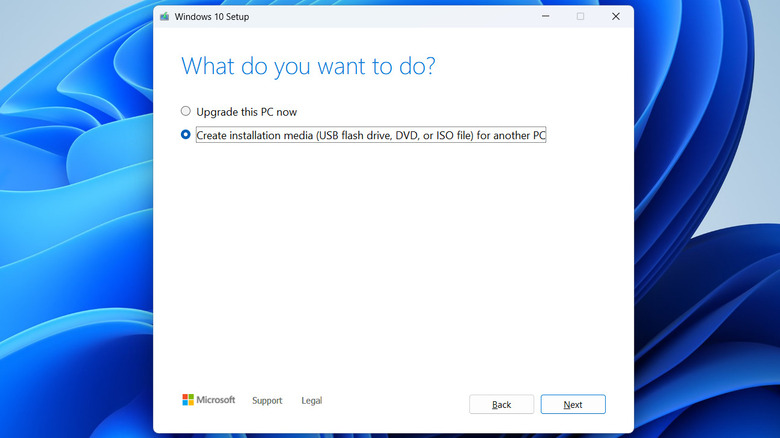Minimize the Windows 10 Setup window
This screenshot has width=780, height=438.
546,16
